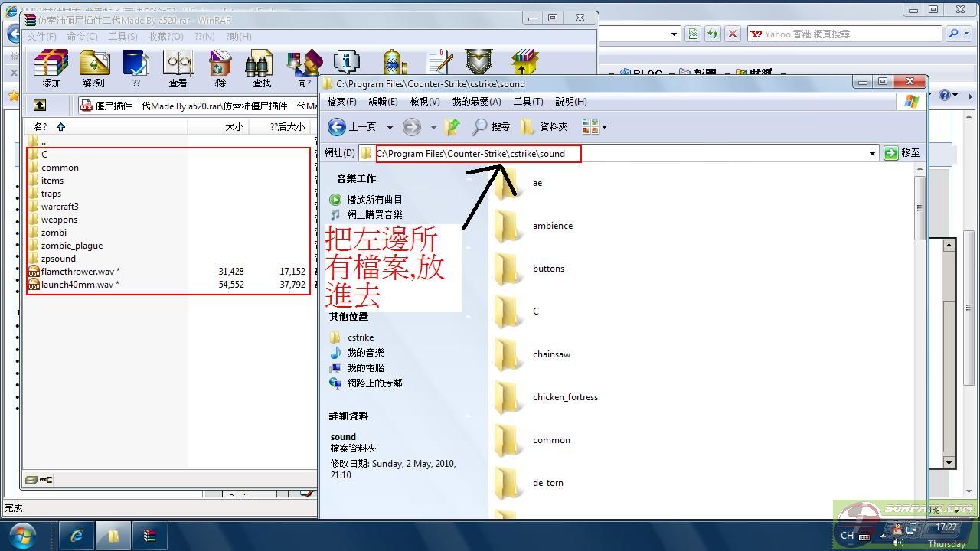Open WinRAR 文件(F) menu
Image resolution: width=980 pixels, height=551 pixels.
click(41, 36)
